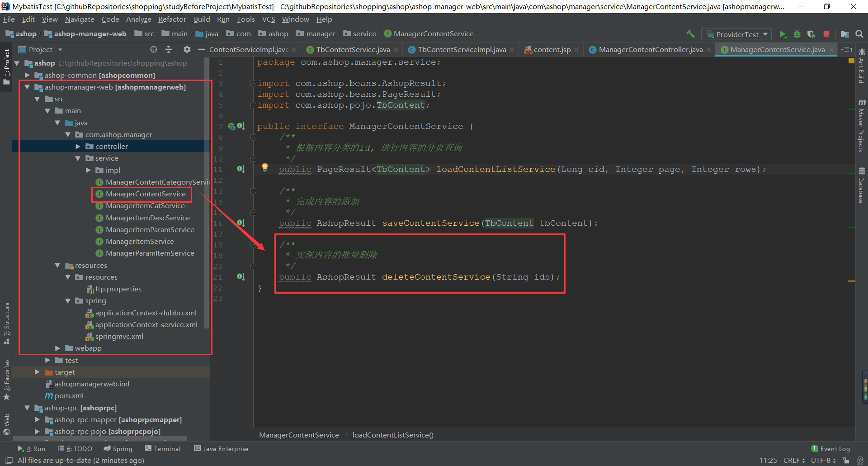Switch to ManagerContentController.java tab
This screenshot has height=466, width=868.
point(650,50)
